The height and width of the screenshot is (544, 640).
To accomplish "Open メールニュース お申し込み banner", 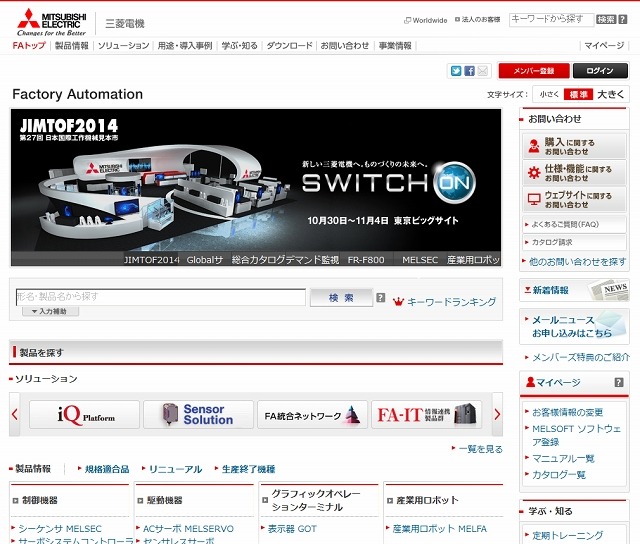I will pyautogui.click(x=574, y=326).
